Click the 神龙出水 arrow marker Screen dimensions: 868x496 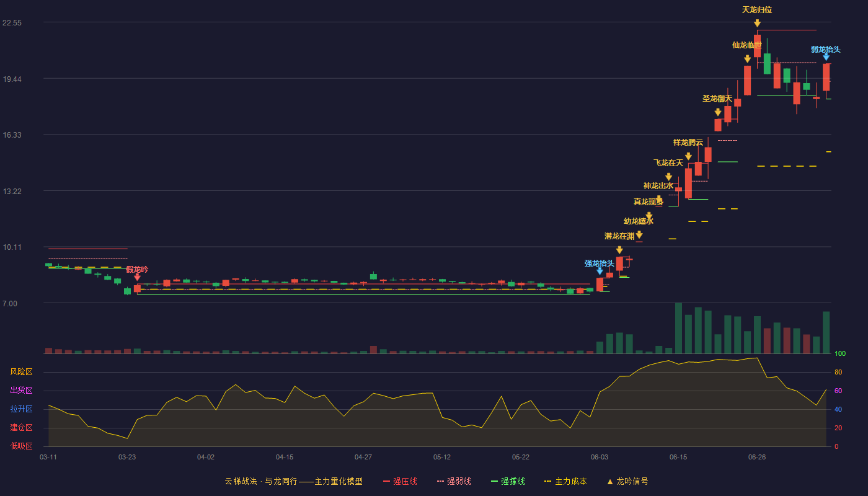click(x=658, y=199)
